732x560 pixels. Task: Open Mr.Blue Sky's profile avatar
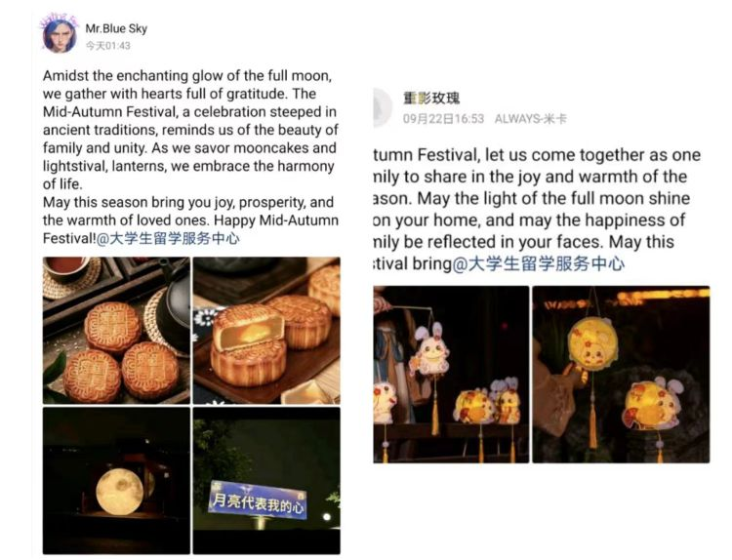(60, 34)
